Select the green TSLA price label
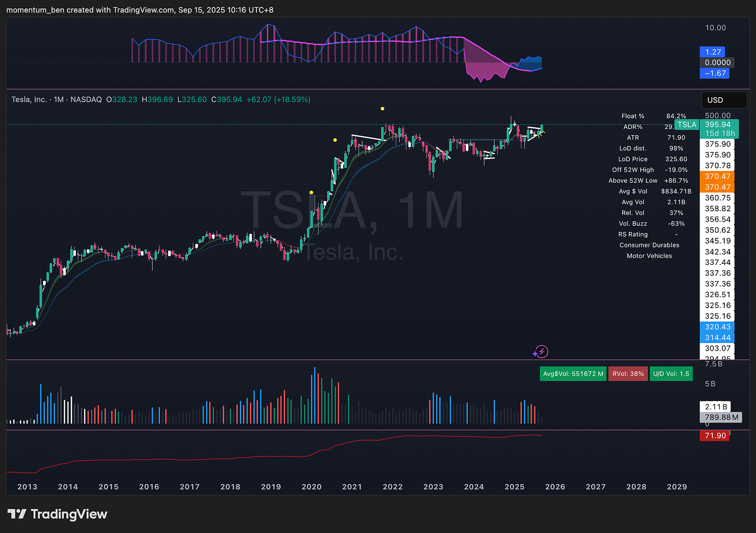 click(x=686, y=125)
